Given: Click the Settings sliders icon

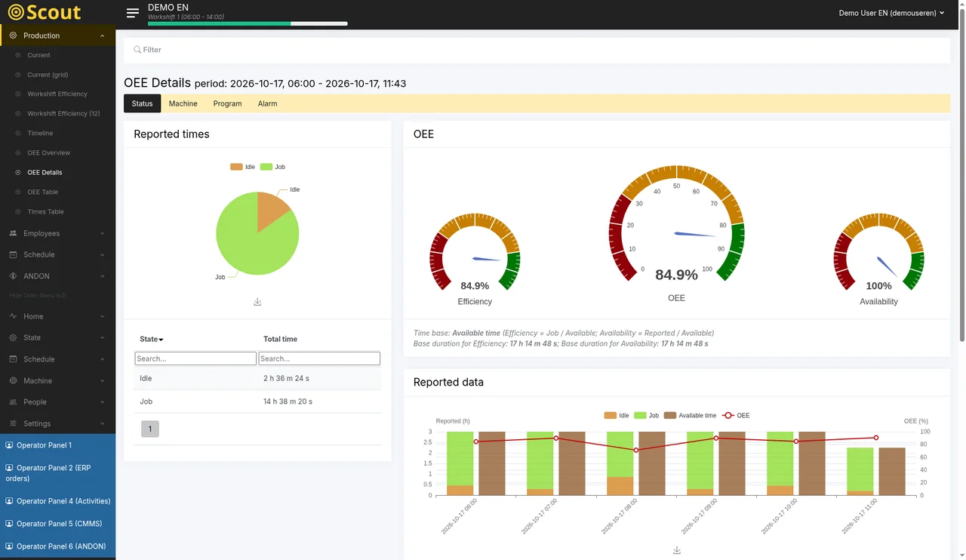Looking at the screenshot, I should tap(13, 423).
